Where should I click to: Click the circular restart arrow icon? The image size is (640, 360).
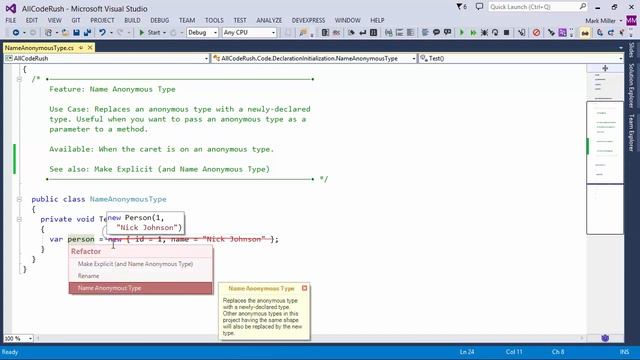pyautogui.click(x=495, y=32)
